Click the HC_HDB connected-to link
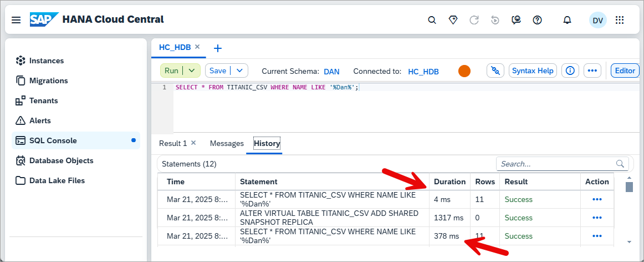The image size is (644, 262). pyautogui.click(x=423, y=71)
